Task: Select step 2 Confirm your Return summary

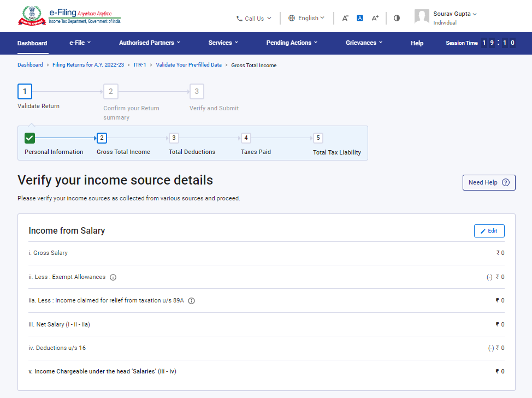Action: (x=111, y=92)
